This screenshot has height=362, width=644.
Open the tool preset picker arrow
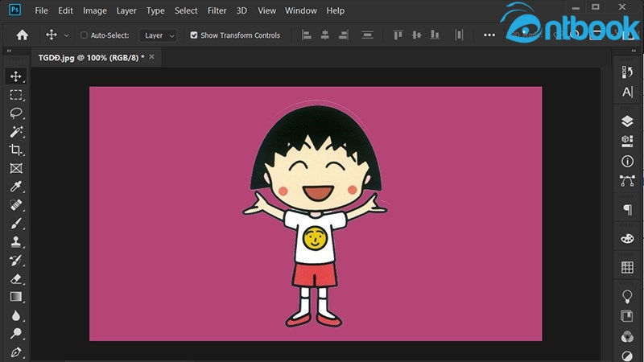click(x=66, y=35)
